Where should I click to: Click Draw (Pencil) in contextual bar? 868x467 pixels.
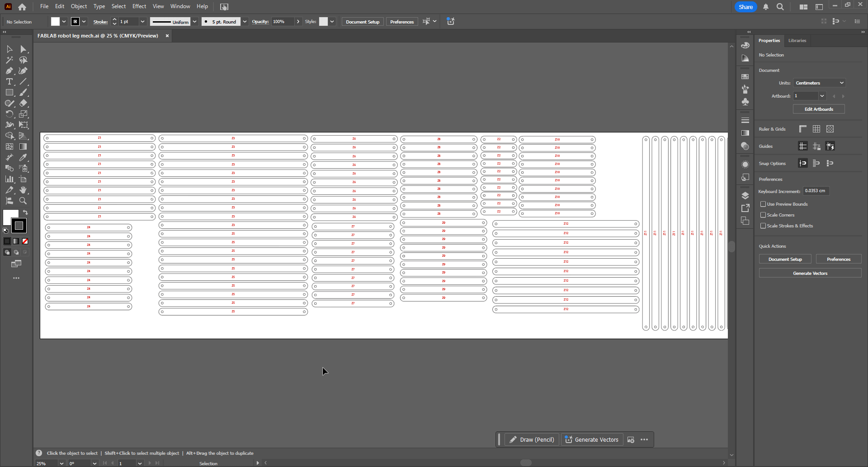click(x=532, y=439)
